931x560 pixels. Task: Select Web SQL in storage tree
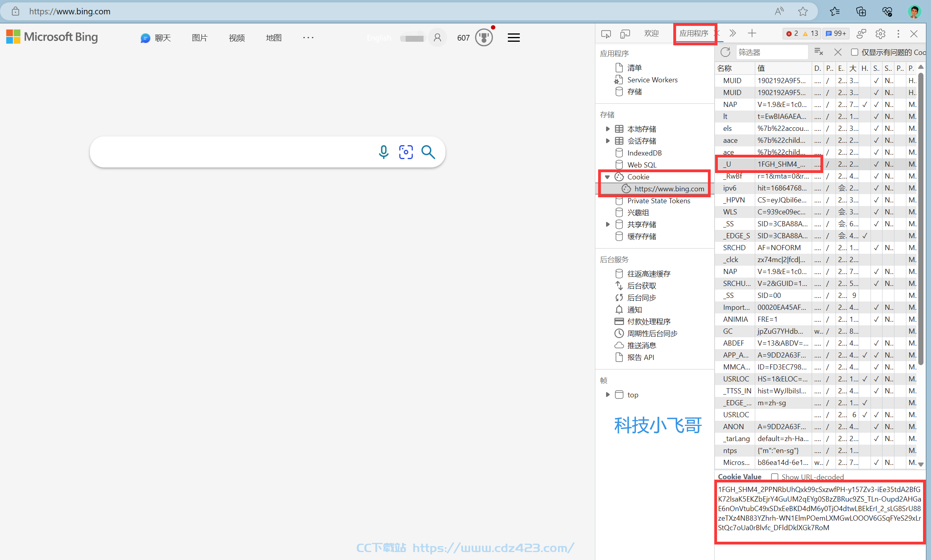pos(641,165)
